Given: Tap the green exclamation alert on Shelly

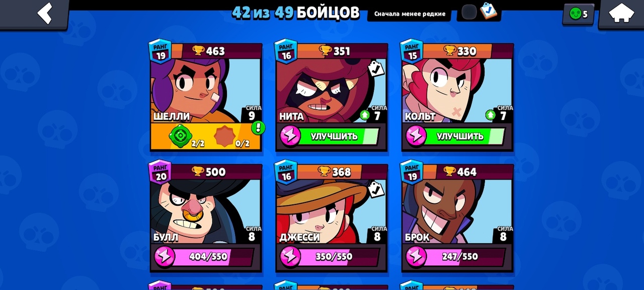Looking at the screenshot, I should point(258,127).
